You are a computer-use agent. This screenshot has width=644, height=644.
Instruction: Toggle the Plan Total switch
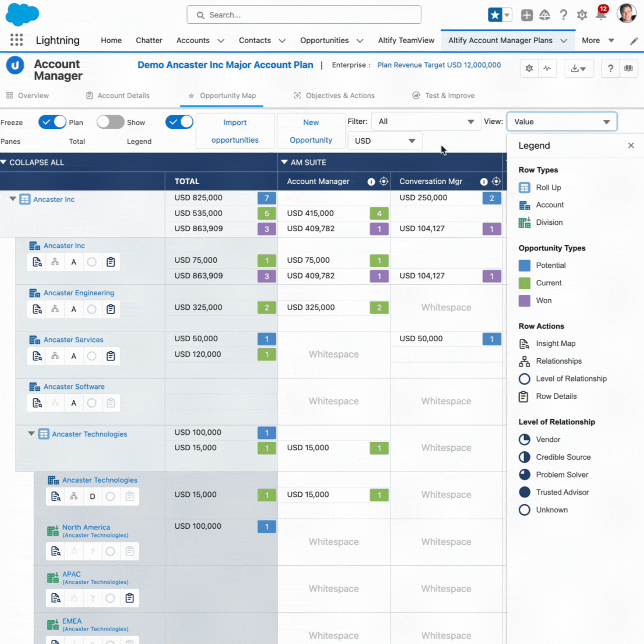110,122
